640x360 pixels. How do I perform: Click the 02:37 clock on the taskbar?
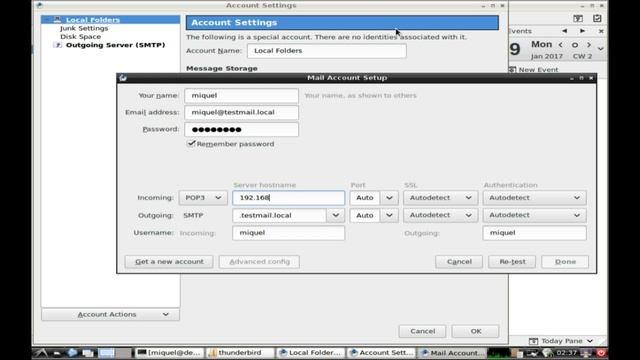[x=567, y=353]
